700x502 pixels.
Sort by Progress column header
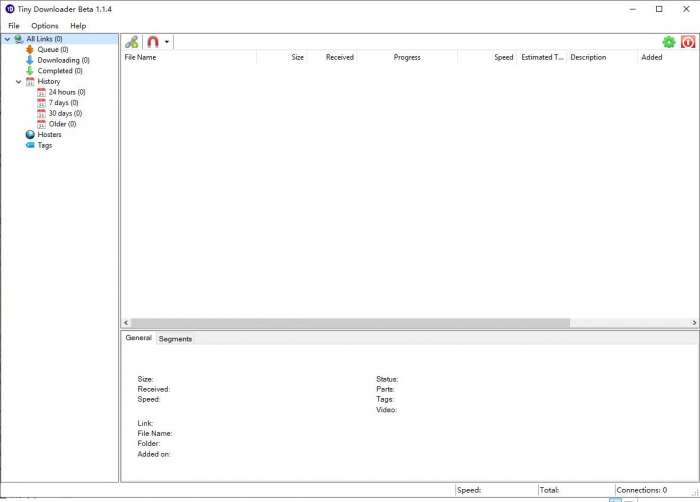coord(407,57)
